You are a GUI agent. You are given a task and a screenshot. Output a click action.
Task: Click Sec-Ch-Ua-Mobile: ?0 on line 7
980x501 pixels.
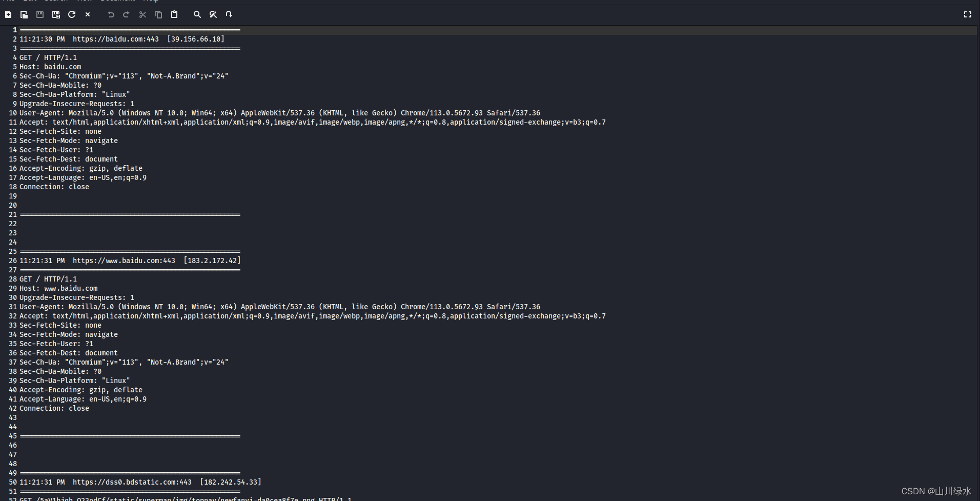[60, 85]
